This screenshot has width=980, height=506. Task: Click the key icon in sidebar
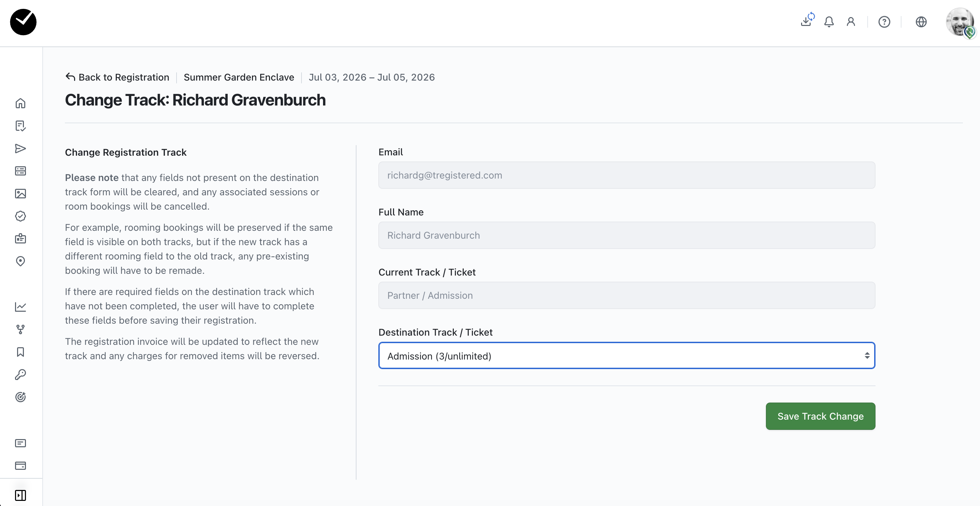(20, 374)
